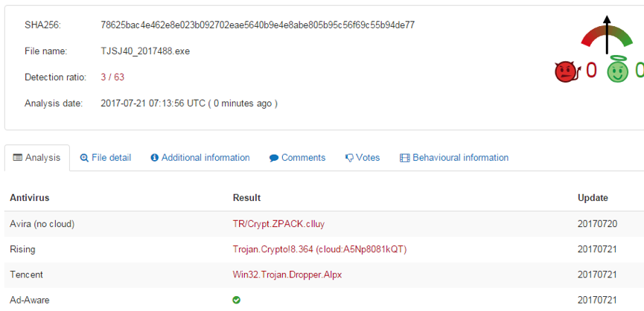Click the green checkmark in Ad-Aware row
This screenshot has height=311, width=644.
pos(236,300)
